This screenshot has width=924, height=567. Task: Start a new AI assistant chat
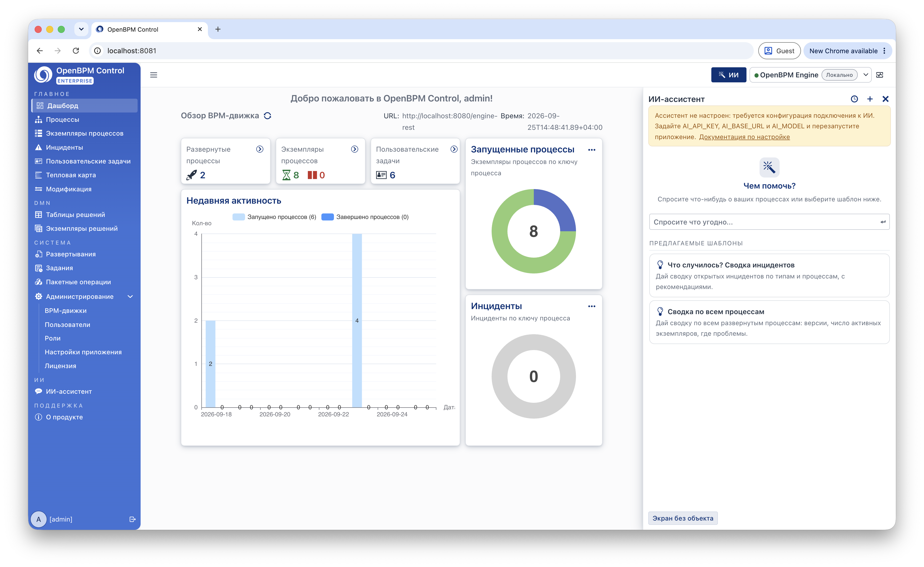click(870, 99)
